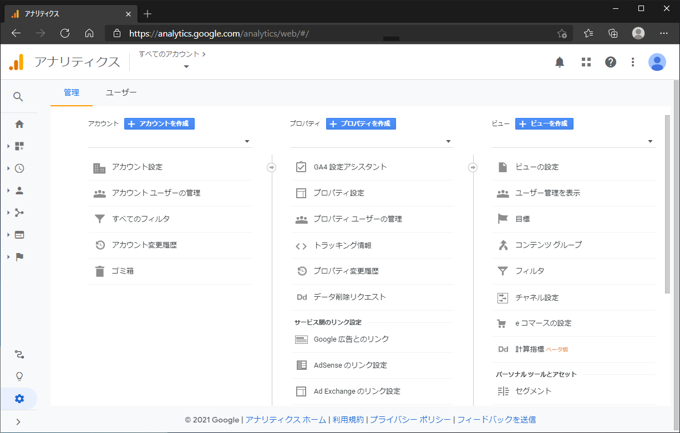Open Discover lightbulb icon in sidebar
Screen dimensions: 680x433
pyautogui.click(x=19, y=376)
